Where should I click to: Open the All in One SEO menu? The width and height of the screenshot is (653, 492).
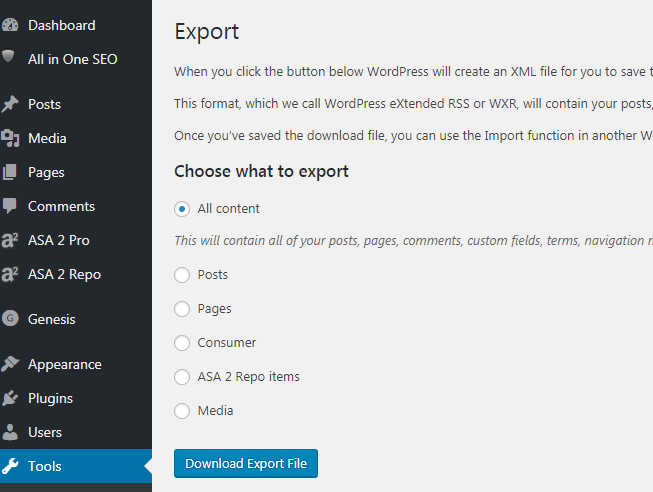pos(73,59)
